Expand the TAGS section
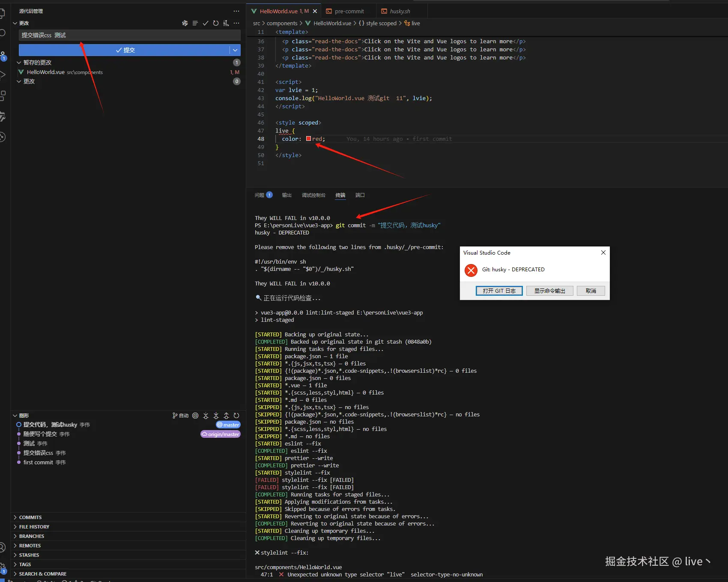Viewport: 728px width, 582px height. pos(128,564)
